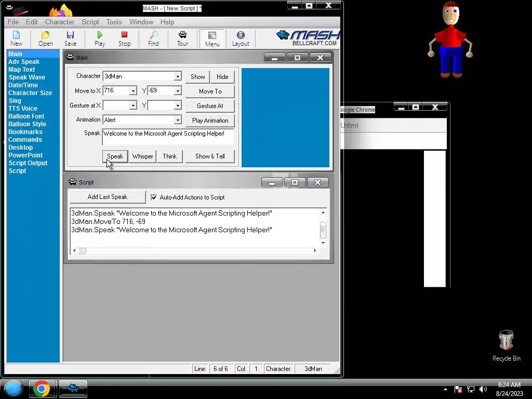532x399 pixels.
Task: Select Adv Speak in the sidebar
Action: [24, 62]
